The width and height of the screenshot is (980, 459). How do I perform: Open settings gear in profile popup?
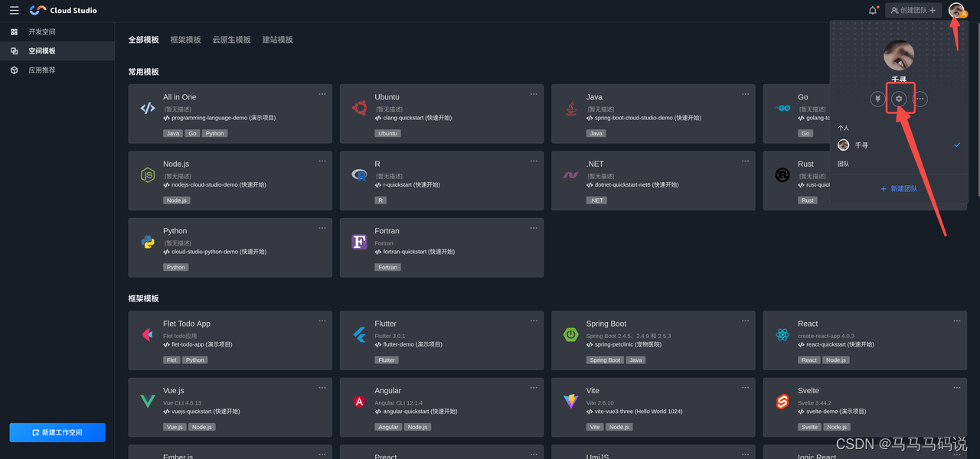900,99
